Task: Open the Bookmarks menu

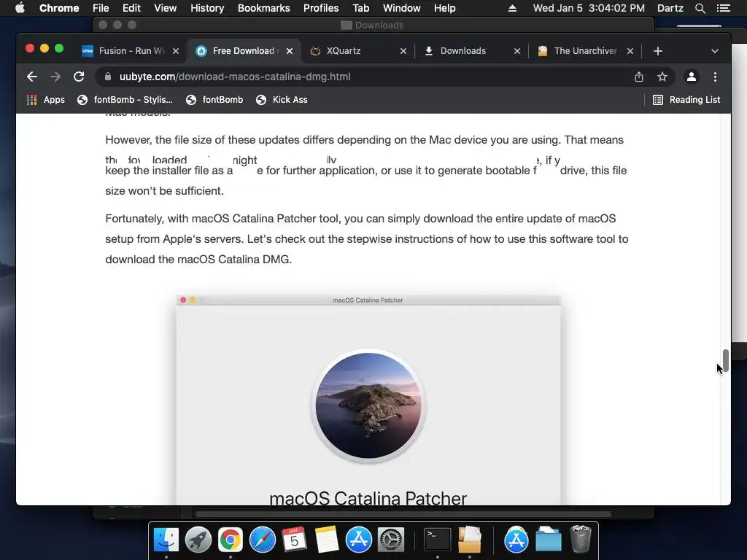Action: point(264,8)
